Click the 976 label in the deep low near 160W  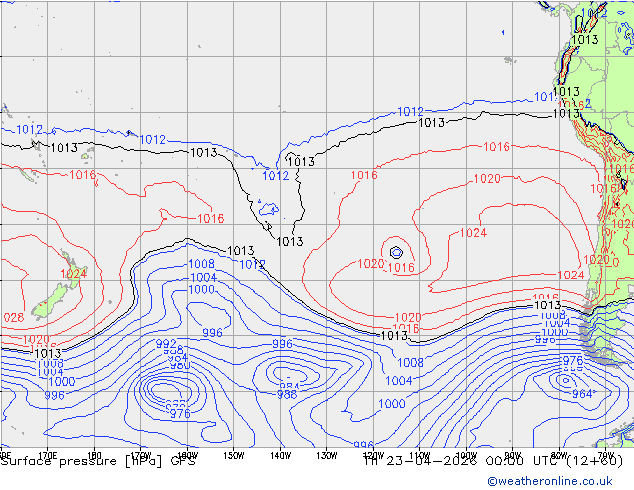click(180, 414)
